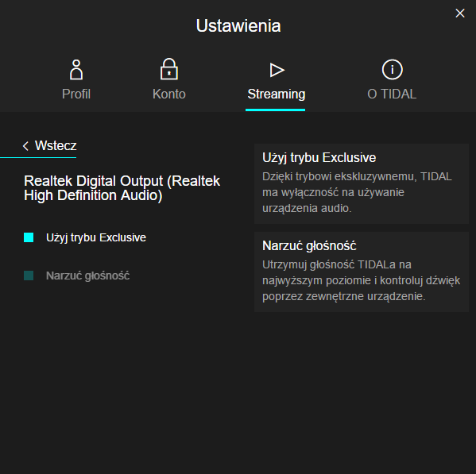
Task: Click the back chevron beside Wstecz
Action: click(25, 146)
